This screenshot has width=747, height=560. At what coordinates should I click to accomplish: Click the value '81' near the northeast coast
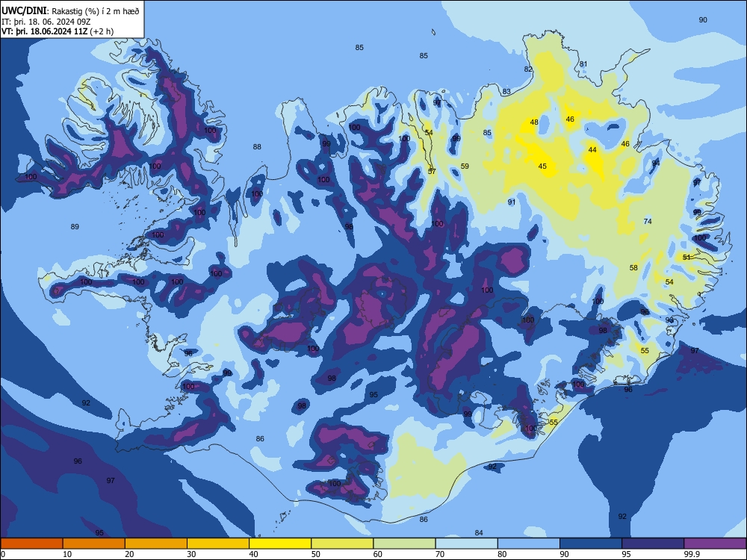[x=583, y=63]
